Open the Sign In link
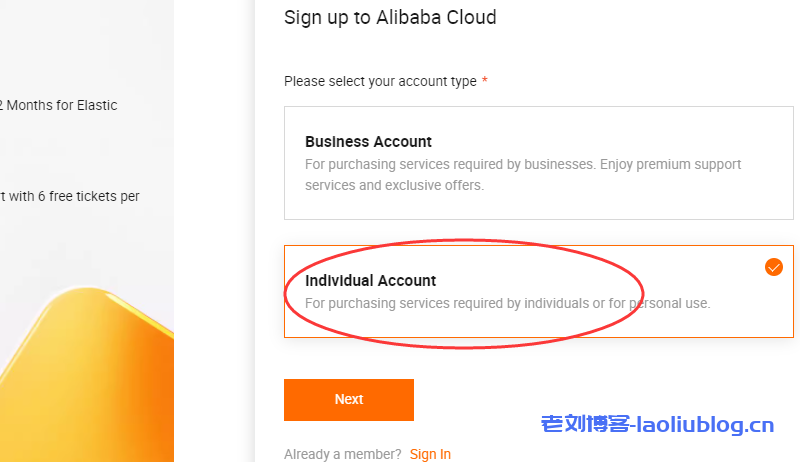800x462 pixels. 430,454
